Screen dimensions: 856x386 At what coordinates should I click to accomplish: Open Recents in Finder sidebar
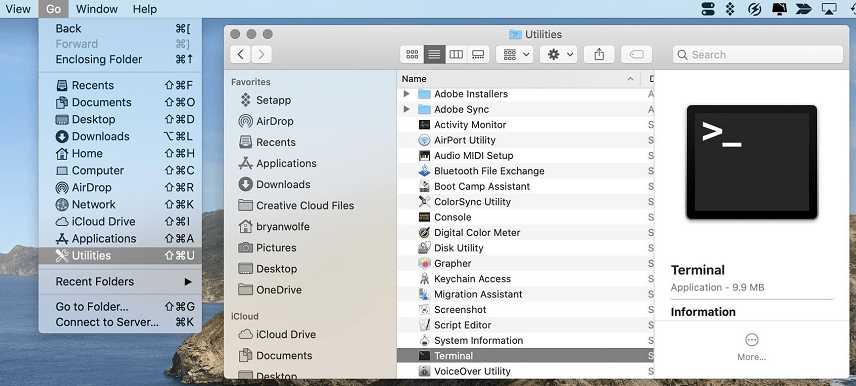click(268, 142)
